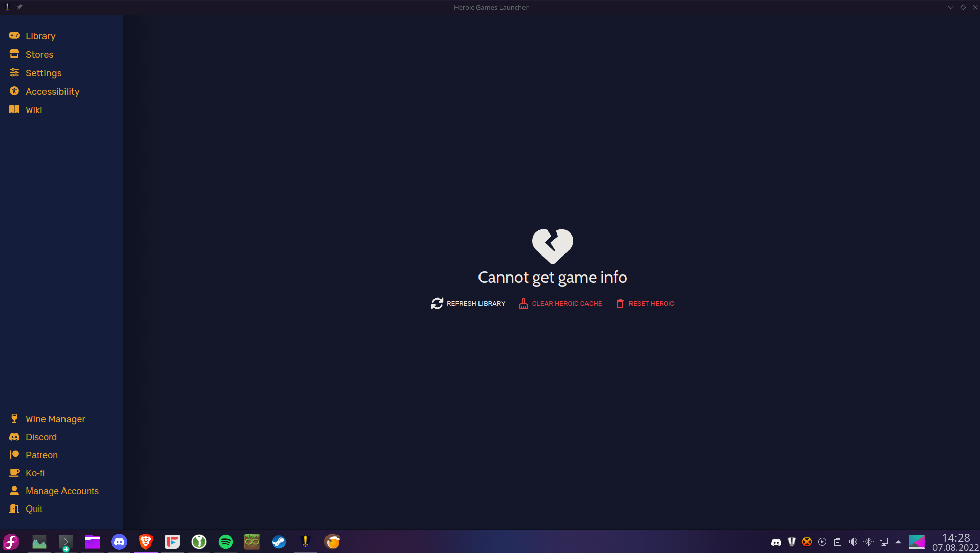
Task: Click Clear Heroic Cache
Action: coord(559,303)
